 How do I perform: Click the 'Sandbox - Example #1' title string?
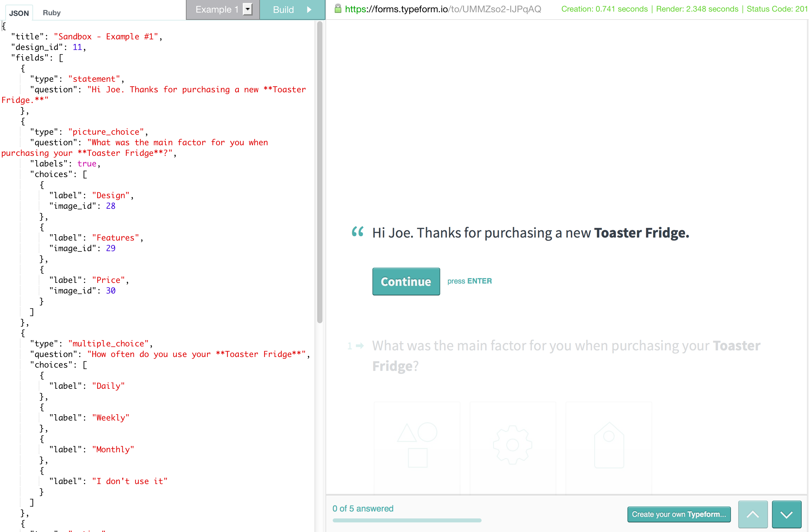106,36
